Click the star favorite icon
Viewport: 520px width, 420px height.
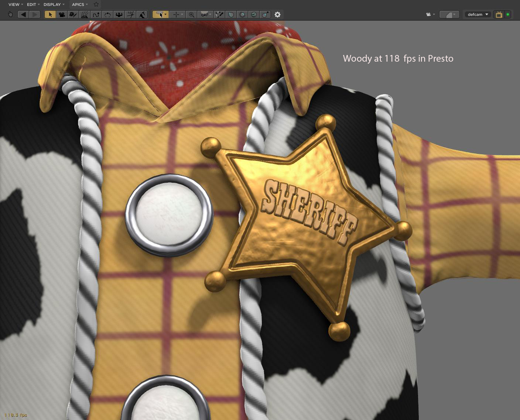(x=96, y=4)
